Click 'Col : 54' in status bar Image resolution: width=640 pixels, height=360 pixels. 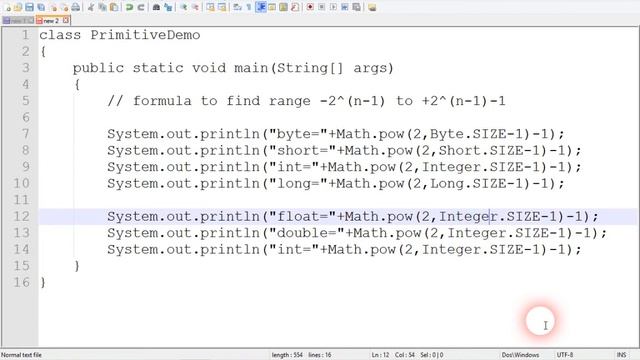point(405,355)
